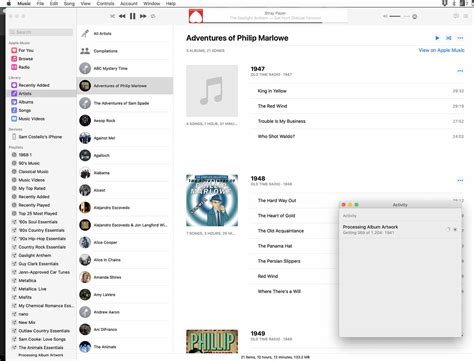Stop Processing Album Artwork in Activity
This screenshot has height=361, width=474.
point(455,229)
